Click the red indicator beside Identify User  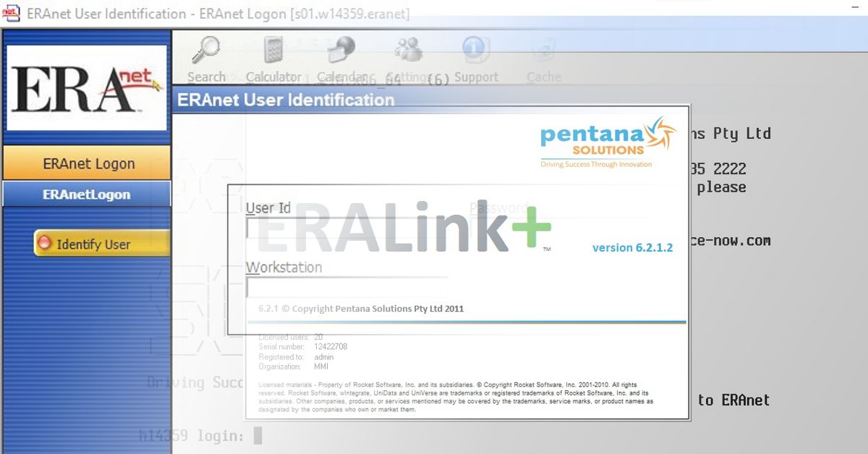click(x=45, y=244)
